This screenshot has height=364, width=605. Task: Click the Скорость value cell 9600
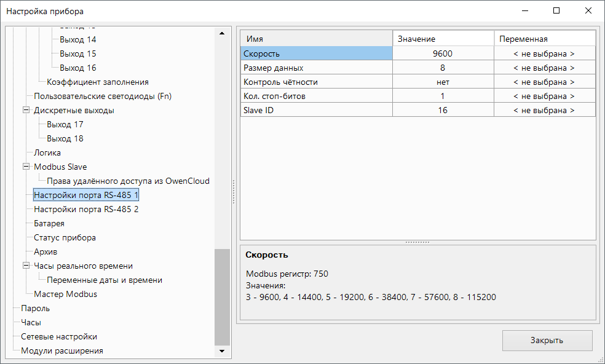click(443, 53)
